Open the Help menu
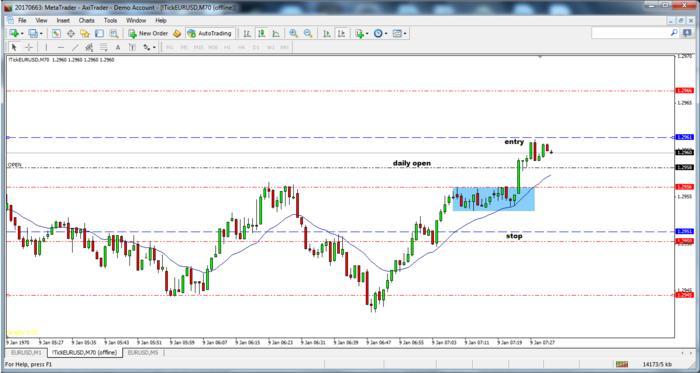The height and width of the screenshot is (373, 700). (161, 21)
